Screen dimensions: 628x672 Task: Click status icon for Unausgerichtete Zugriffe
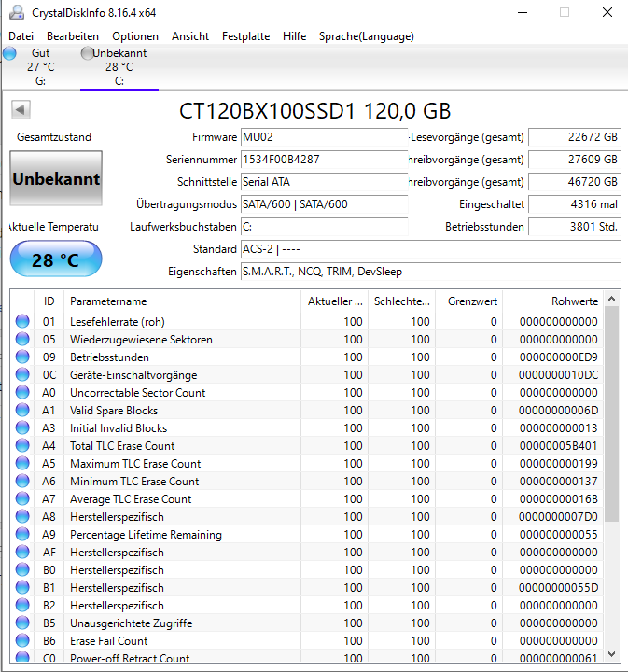22,623
